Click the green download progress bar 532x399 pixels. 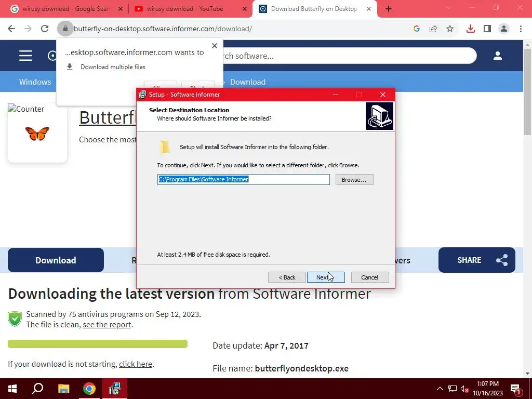(x=98, y=344)
